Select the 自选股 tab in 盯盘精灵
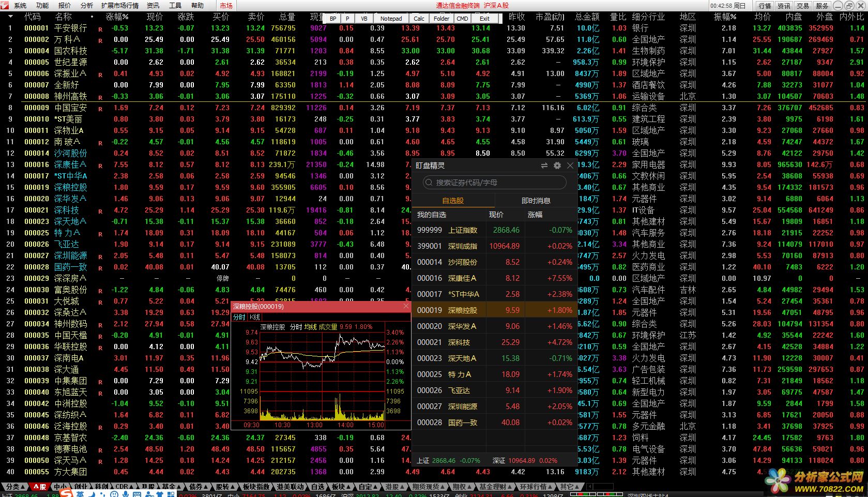Screen dimensions: 868x497 click(453, 201)
